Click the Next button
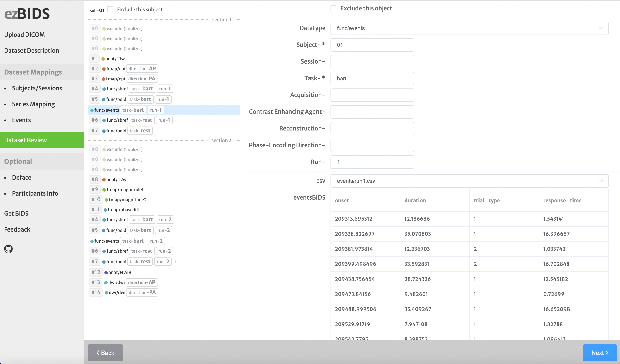620x364 pixels. 600,353
